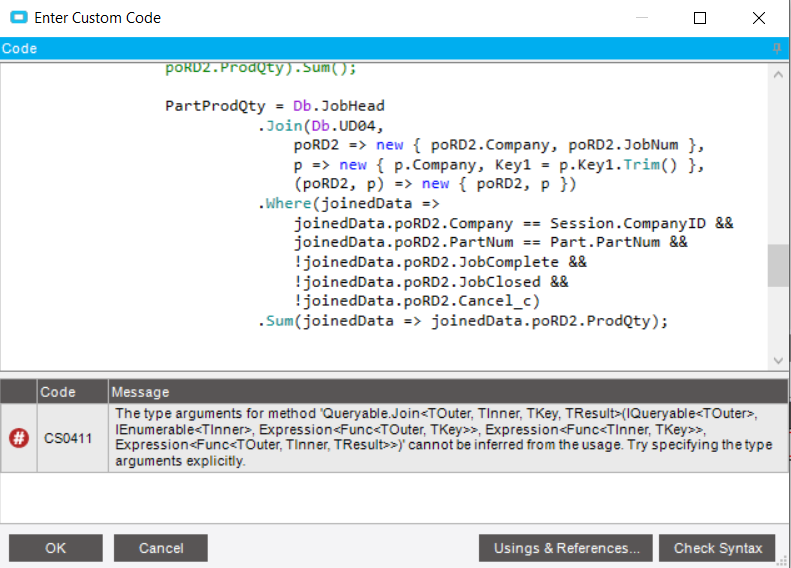Viewport: 791px width, 568px height.
Task: Close the Enter Custom Code dialog
Action: pyautogui.click(x=758, y=18)
